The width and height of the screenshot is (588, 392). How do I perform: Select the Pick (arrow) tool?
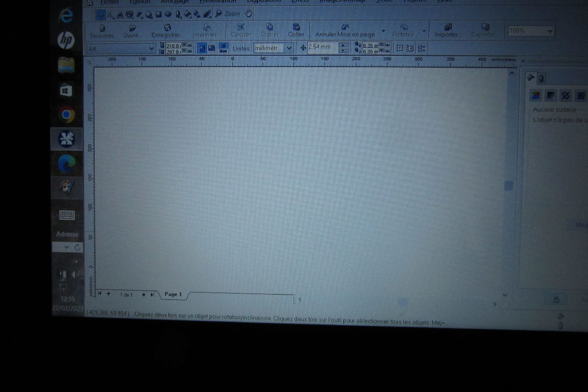[100, 14]
